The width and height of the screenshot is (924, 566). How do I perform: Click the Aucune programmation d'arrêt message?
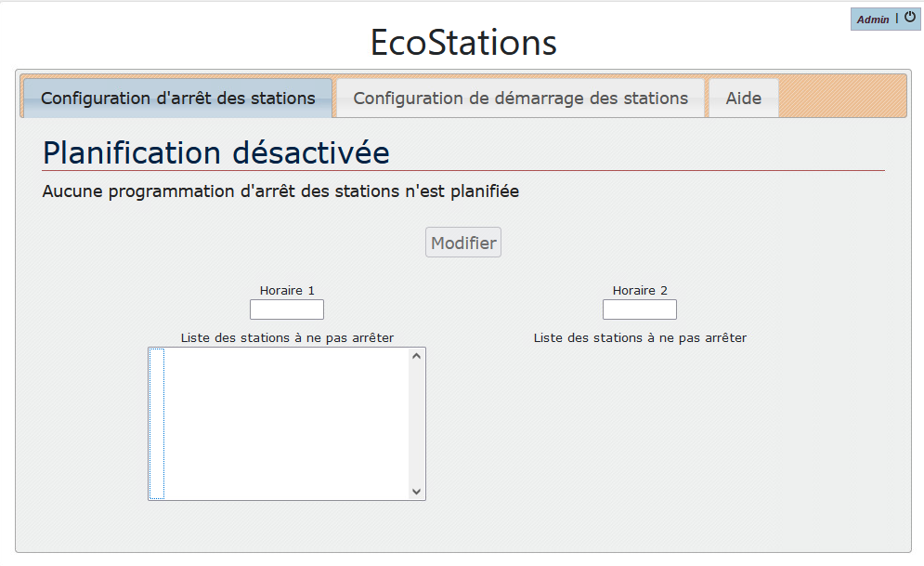point(280,192)
